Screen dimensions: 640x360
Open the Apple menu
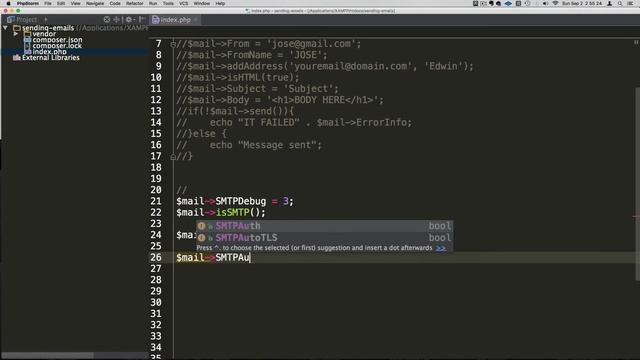tap(8, 3)
